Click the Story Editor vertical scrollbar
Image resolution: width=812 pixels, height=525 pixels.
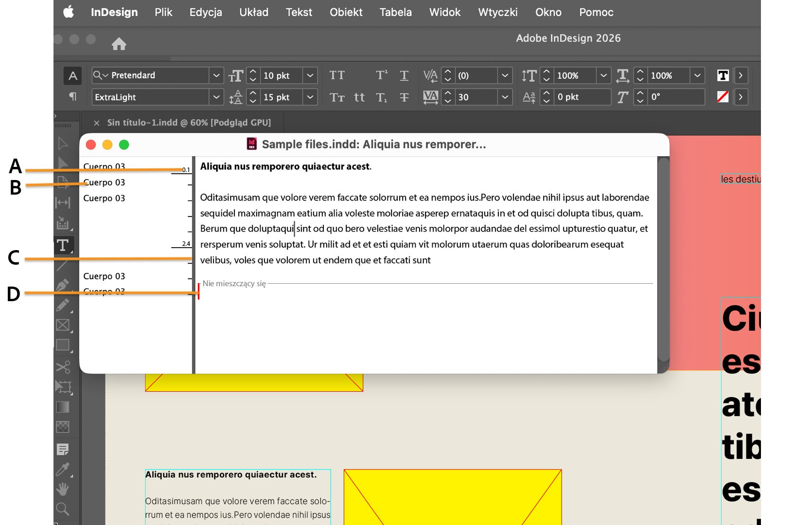click(x=663, y=260)
